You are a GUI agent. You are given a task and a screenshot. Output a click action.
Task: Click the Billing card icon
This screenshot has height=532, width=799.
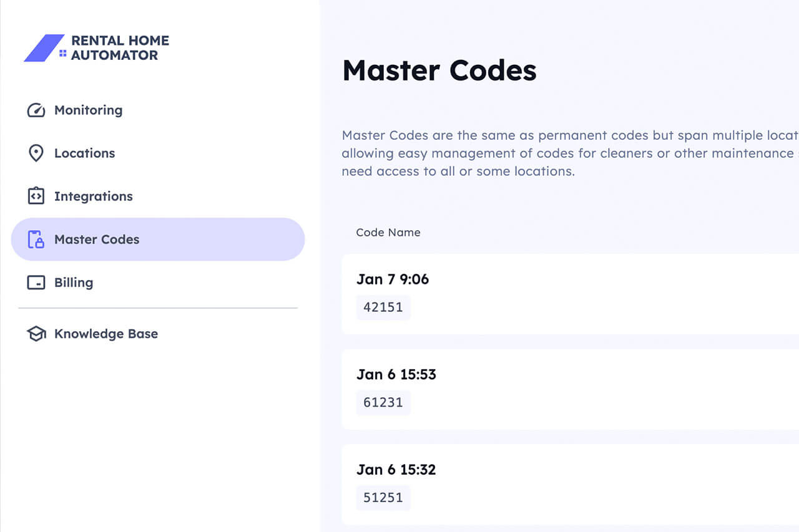(x=36, y=283)
